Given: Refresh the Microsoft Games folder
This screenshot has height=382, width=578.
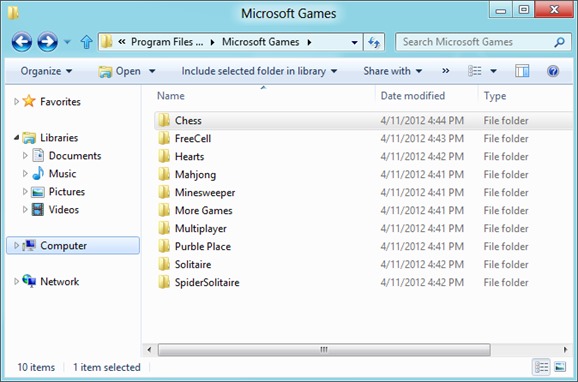Looking at the screenshot, I should pyautogui.click(x=374, y=42).
